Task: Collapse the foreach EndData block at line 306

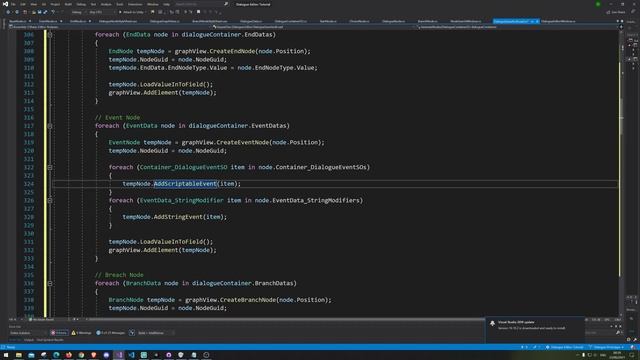Action: pyautogui.click(x=50, y=35)
